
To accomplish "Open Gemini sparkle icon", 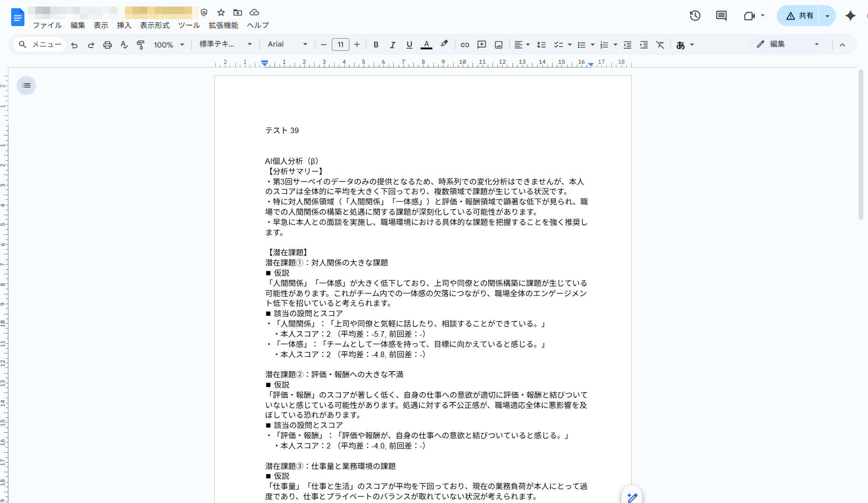I will pos(850,16).
